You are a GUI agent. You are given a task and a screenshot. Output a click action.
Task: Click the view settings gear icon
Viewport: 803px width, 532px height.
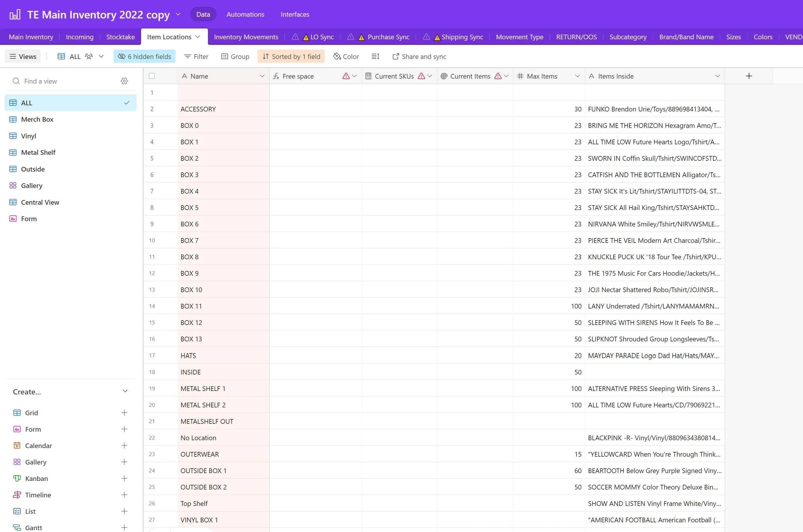pyautogui.click(x=124, y=81)
